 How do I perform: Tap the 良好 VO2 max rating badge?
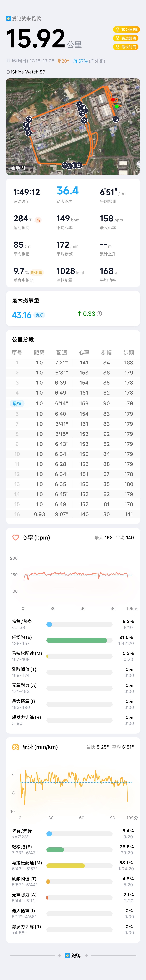pos(39,315)
